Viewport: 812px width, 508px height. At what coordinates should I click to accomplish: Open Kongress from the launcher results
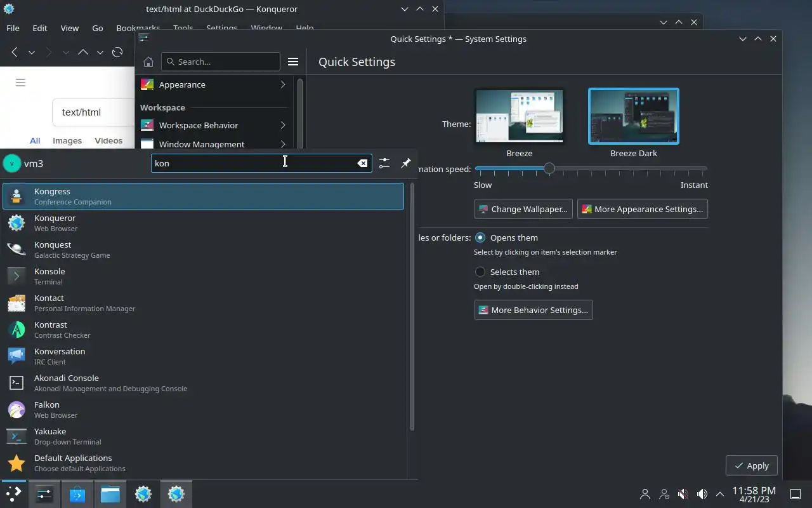pos(203,196)
